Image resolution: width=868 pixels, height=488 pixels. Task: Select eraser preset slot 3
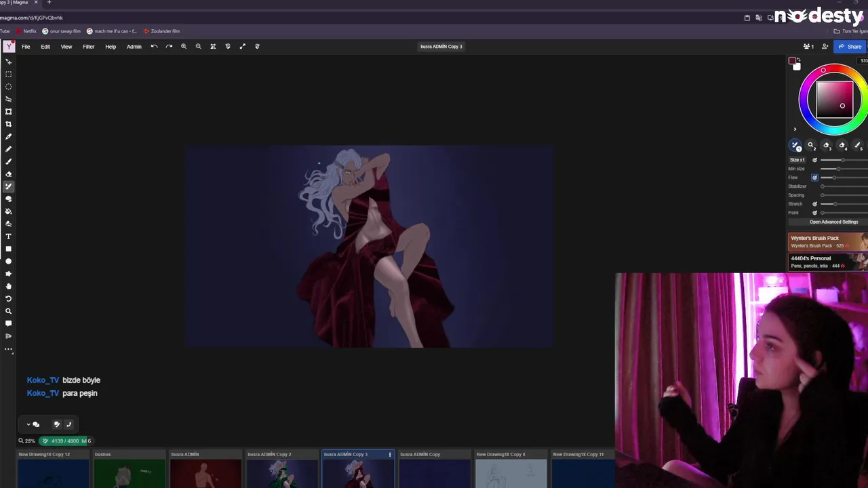827,146
